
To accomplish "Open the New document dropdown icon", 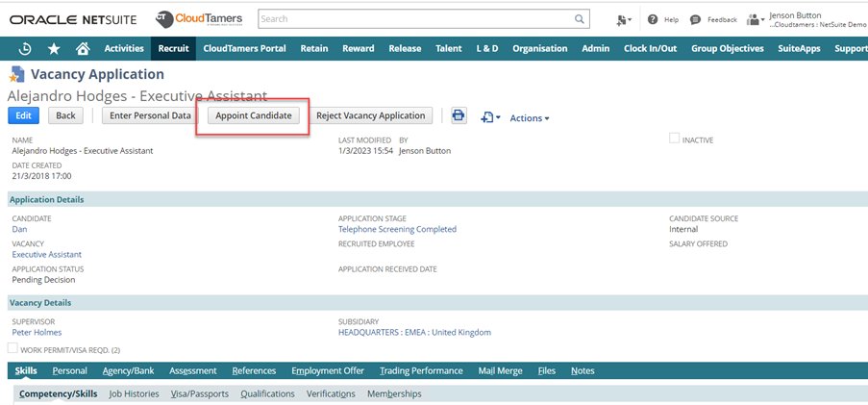I will coord(490,117).
